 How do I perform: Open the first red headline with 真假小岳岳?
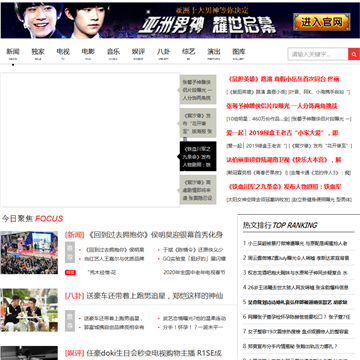tap(283, 79)
